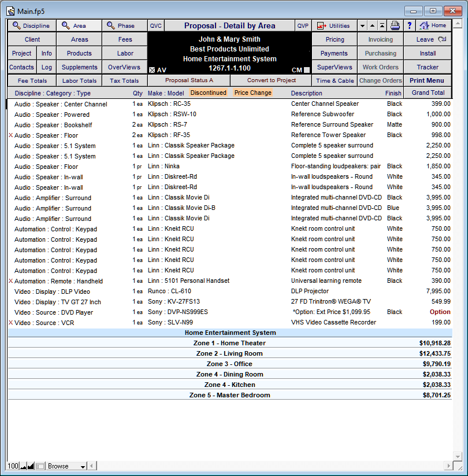Click the Discipline magnifier search button

click(32, 26)
